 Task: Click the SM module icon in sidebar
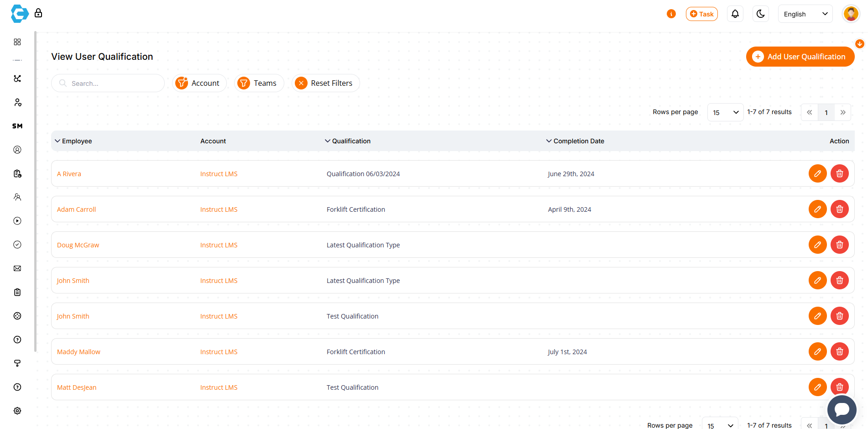tap(17, 126)
